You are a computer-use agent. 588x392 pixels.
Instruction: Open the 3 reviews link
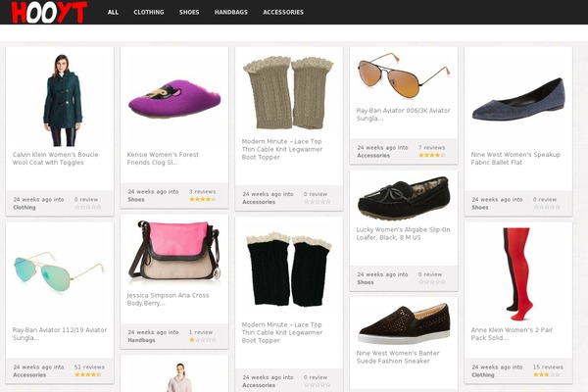[x=203, y=192]
